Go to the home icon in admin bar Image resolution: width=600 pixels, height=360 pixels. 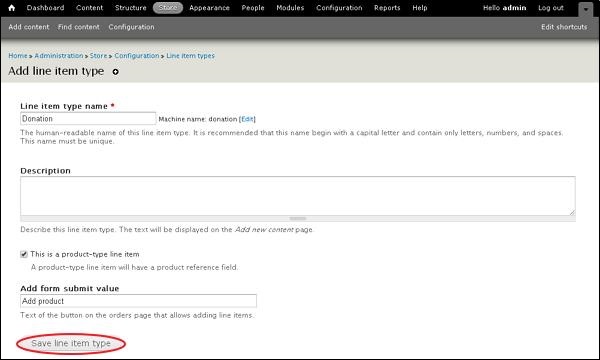click(x=12, y=8)
